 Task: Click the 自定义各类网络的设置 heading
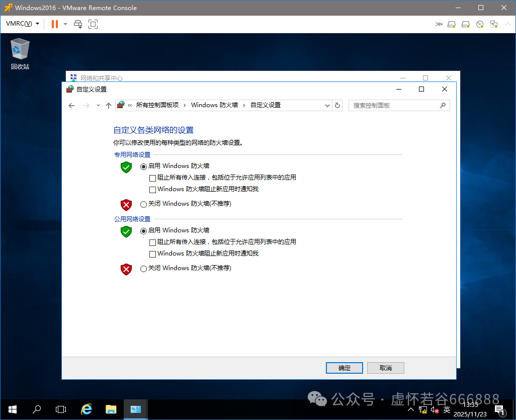[x=153, y=130]
